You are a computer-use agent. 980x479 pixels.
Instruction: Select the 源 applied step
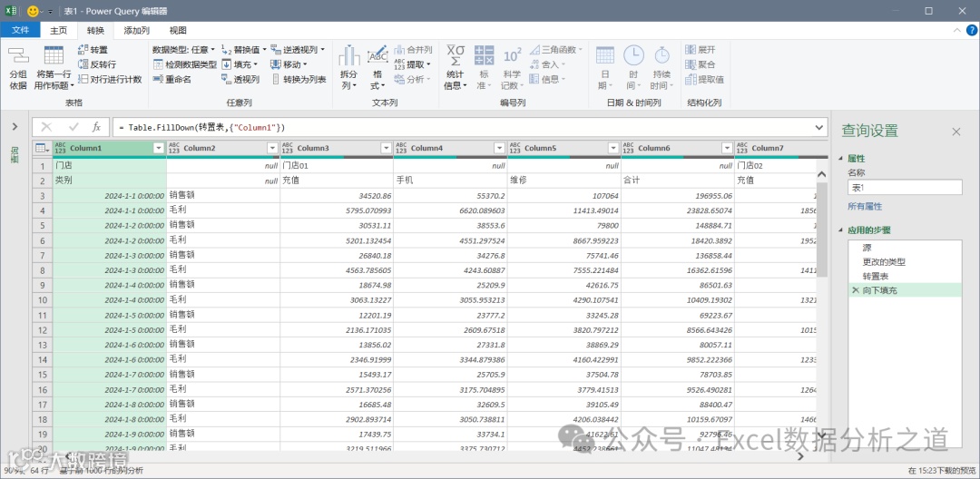click(x=905, y=248)
